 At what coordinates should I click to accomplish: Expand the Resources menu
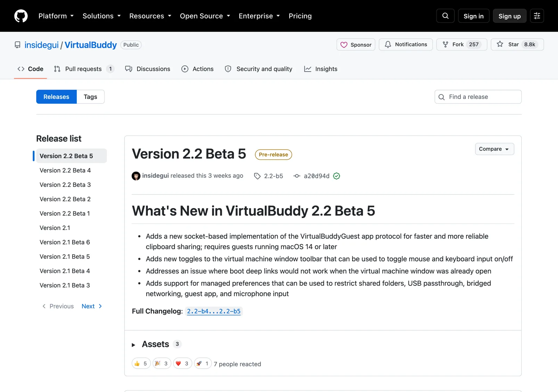click(150, 16)
